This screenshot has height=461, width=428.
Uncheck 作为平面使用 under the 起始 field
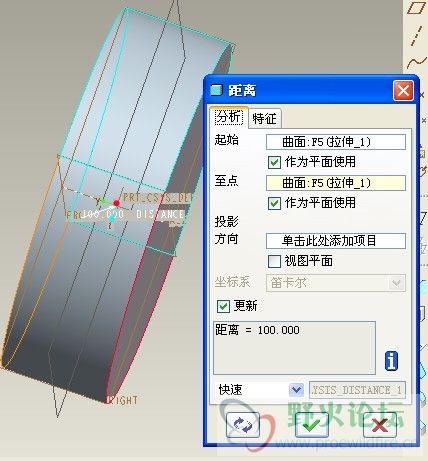[274, 162]
